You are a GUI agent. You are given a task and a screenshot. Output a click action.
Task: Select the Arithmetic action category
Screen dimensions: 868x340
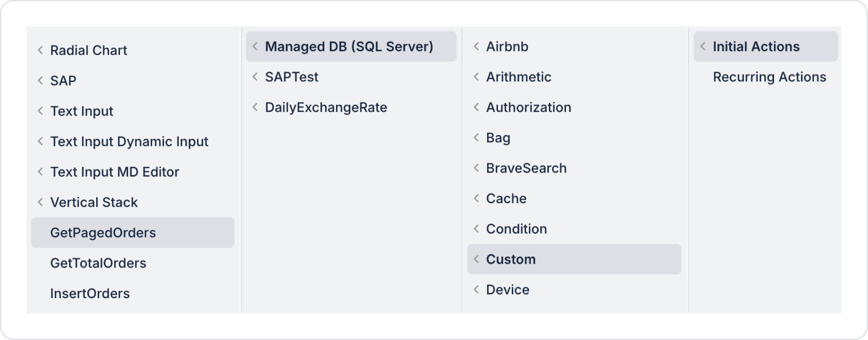[518, 77]
